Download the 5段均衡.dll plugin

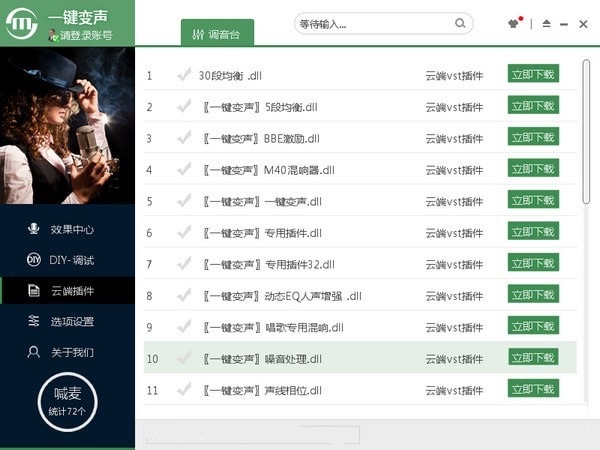click(533, 106)
